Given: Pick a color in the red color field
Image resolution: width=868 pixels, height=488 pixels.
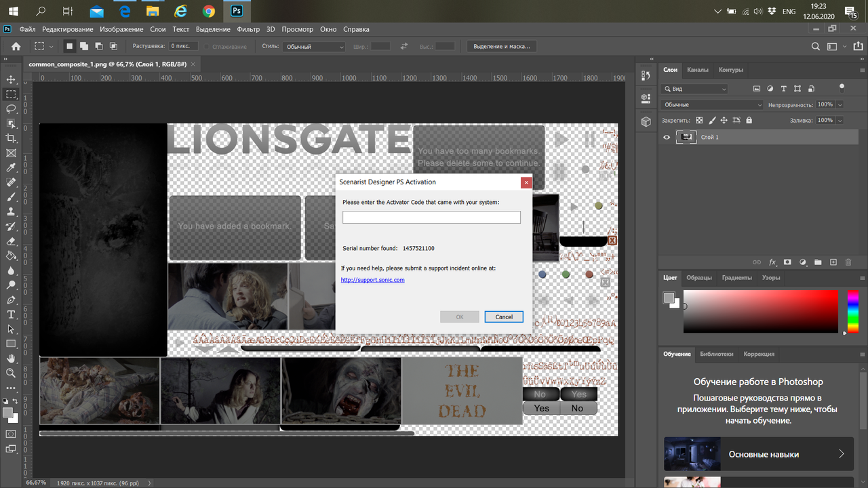Looking at the screenshot, I should pyautogui.click(x=761, y=311).
